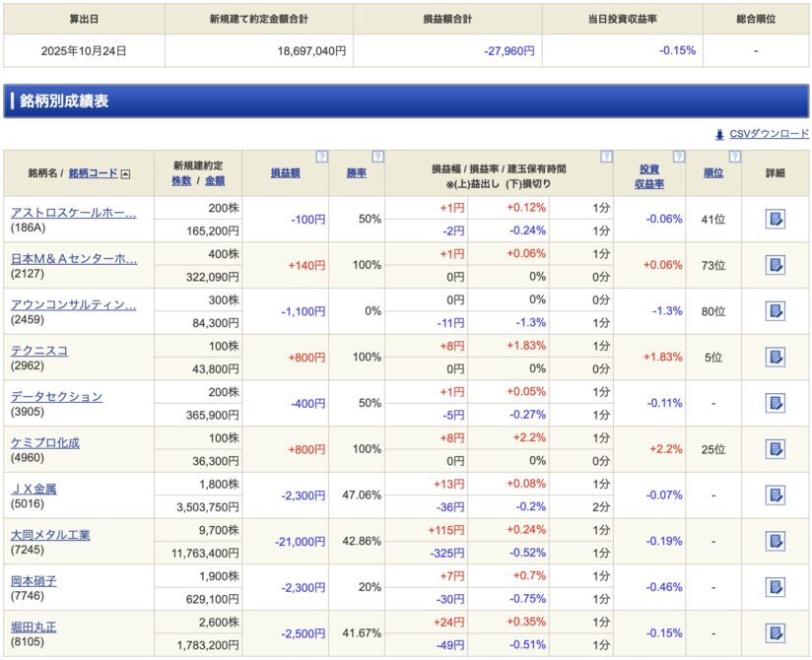Click help icon above 順位 column
The width and height of the screenshot is (812, 660).
(x=734, y=157)
